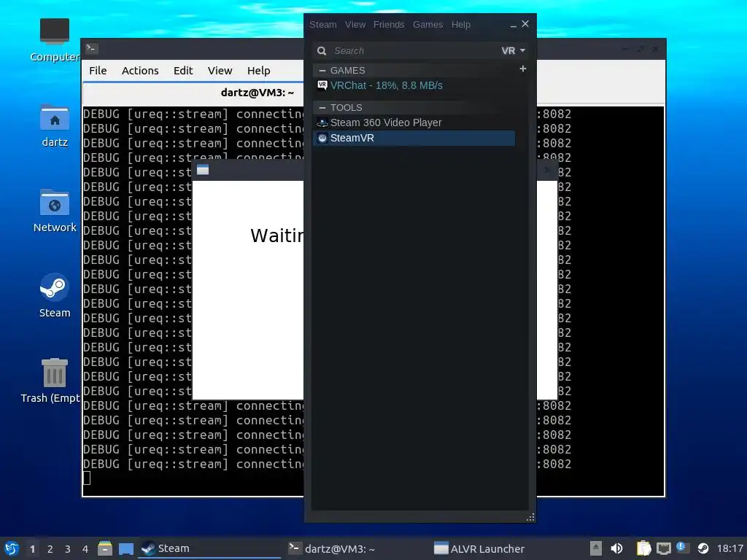Screen dimensions: 747x560
Task: Open the File menu in the terminal
Action: [x=98, y=71]
